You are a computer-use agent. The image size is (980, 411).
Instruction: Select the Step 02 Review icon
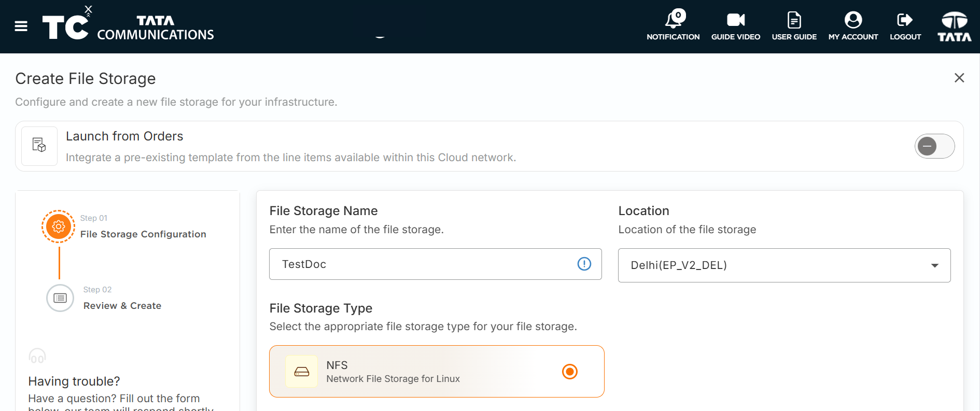60,298
